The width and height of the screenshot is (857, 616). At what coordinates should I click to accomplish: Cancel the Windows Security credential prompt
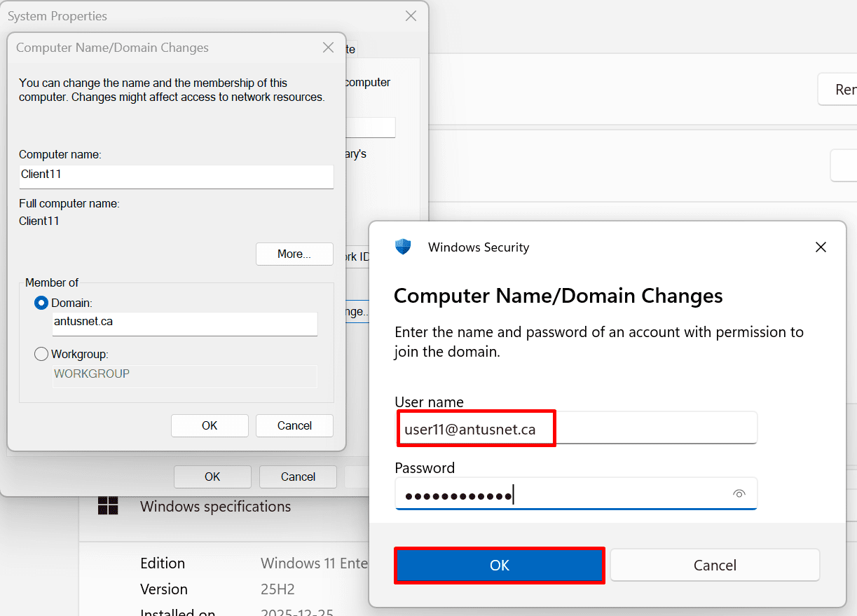(714, 565)
